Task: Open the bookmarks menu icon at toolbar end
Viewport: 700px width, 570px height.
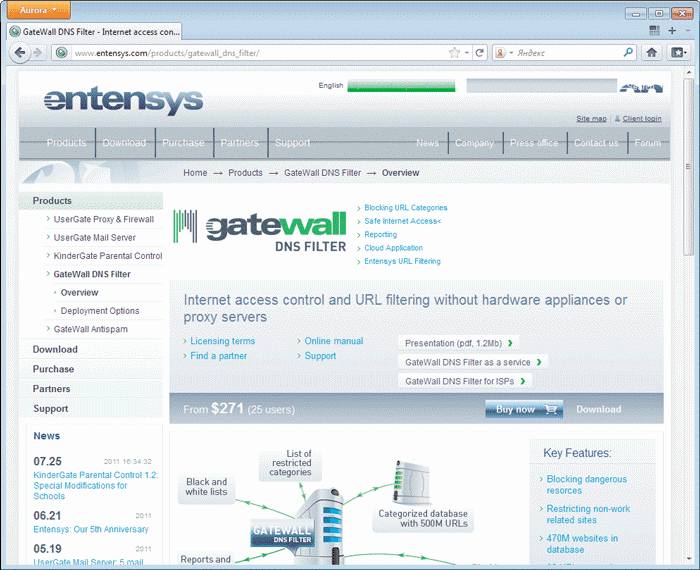Action: (x=678, y=53)
